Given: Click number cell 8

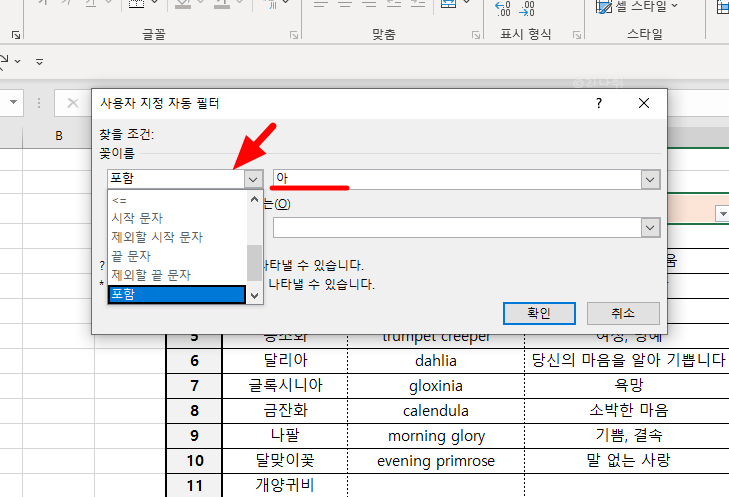Looking at the screenshot, I should point(194,411).
